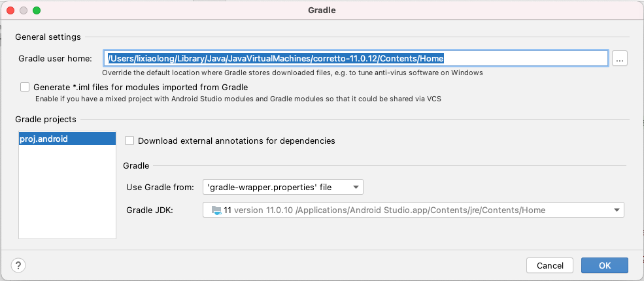Select proj.android in the Gradle projects list

(67, 139)
